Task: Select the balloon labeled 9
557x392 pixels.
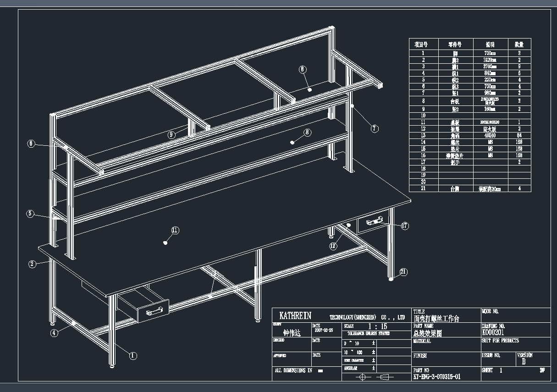Action: pyautogui.click(x=171, y=134)
